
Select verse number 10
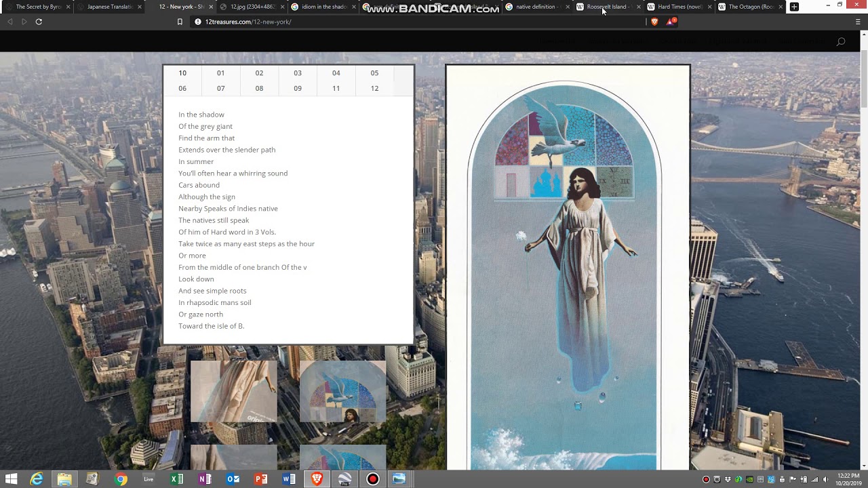click(182, 73)
